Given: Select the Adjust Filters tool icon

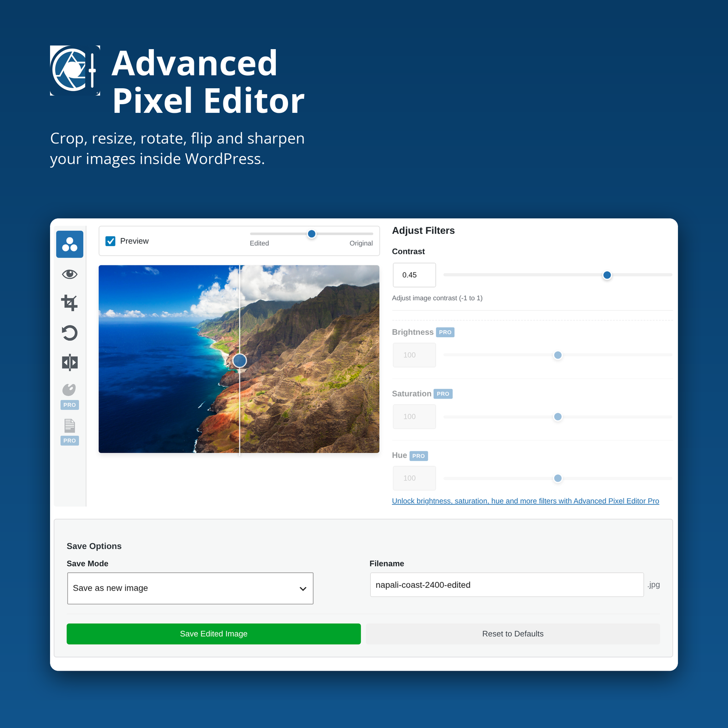Looking at the screenshot, I should tap(70, 244).
